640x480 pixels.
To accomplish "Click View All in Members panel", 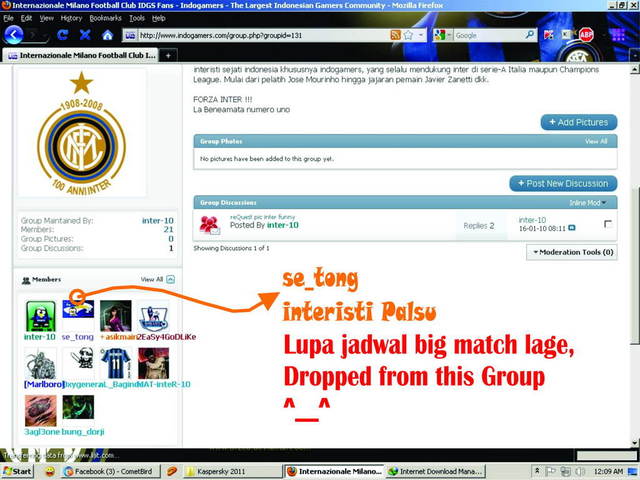I will (151, 280).
